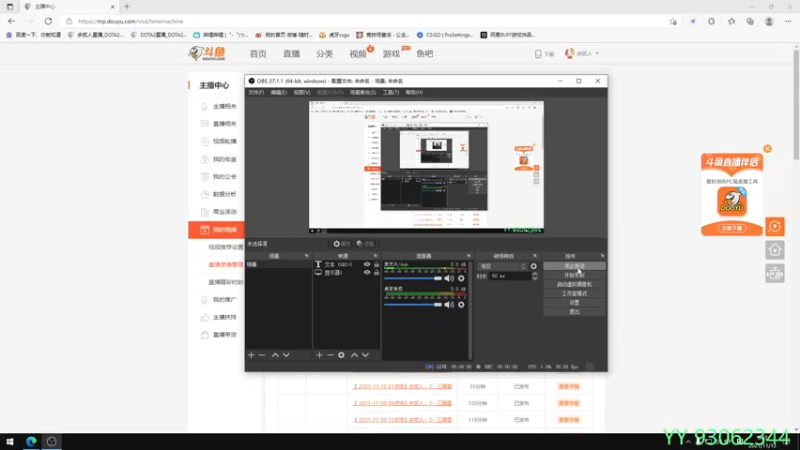The image size is (800, 450).
Task: Select the Text (GDI+) source row
Action: pos(346,264)
